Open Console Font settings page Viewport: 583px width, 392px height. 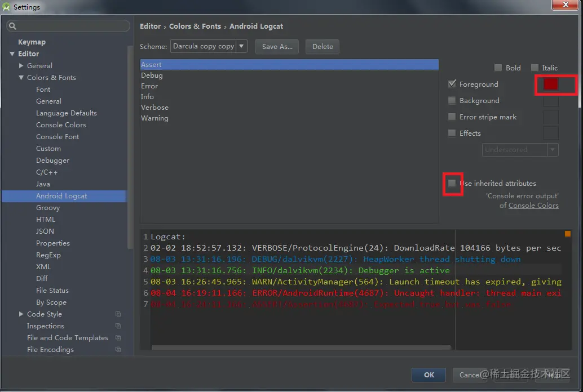point(58,137)
